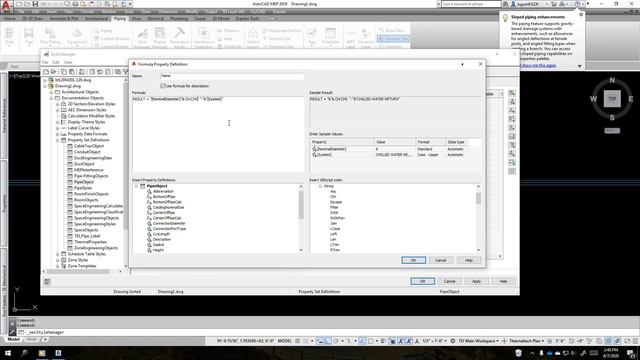
Task: Click Cancel in the Style Manager window
Action: tap(449, 281)
